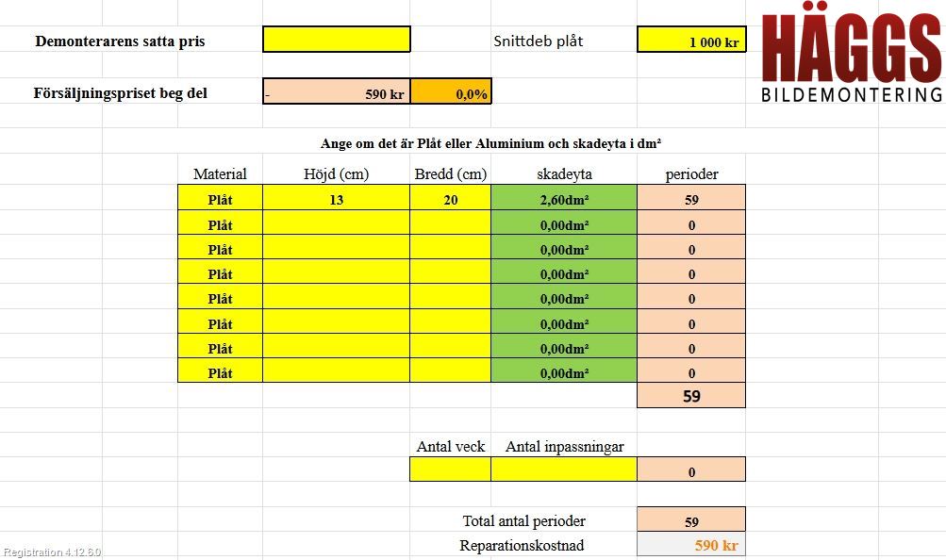Click the Total antal perioder value cell
The image size is (946, 560).
(691, 519)
